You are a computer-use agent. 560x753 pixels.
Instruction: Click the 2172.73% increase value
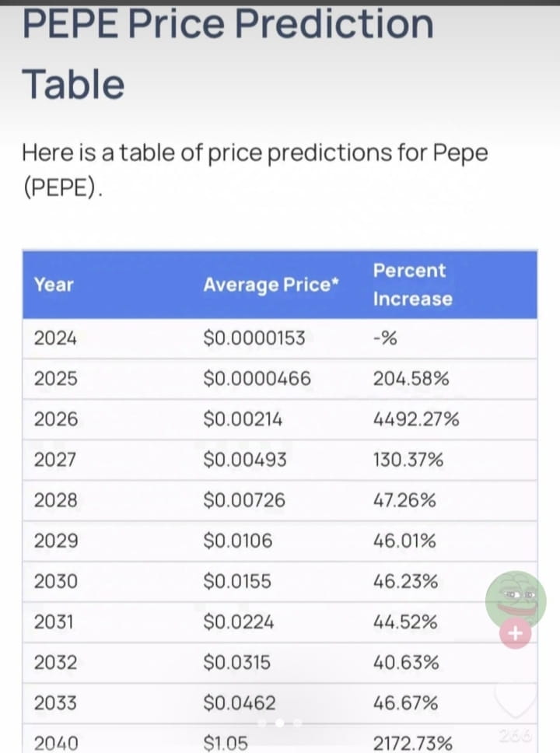tap(412, 744)
